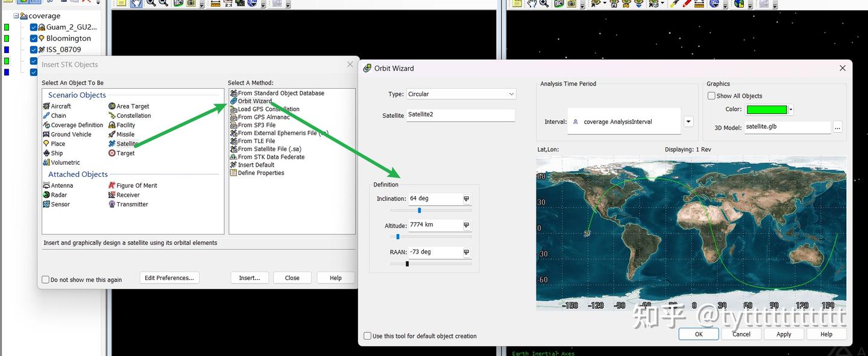Screen dimensions: 868x356
Task: Open the orbit Type dropdown
Action: pos(461,94)
